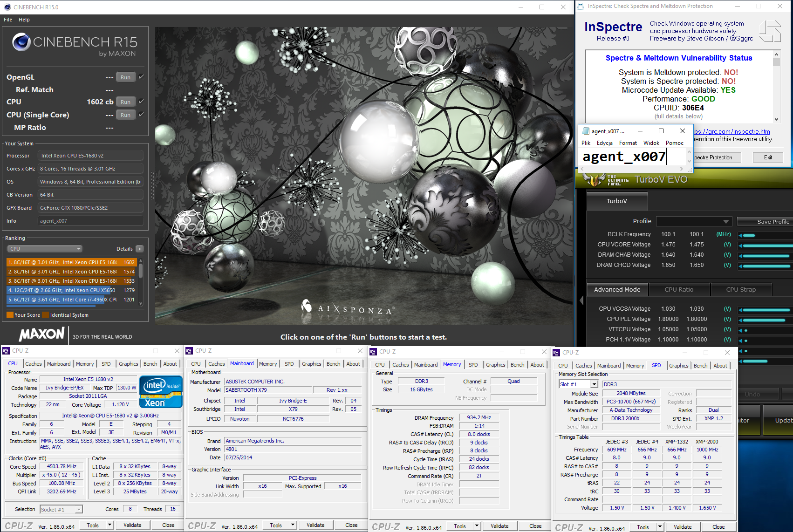This screenshot has width=793, height=532.
Task: Select ranking row 4 Intel Xeon CPU X5650
Action: tap(71, 290)
